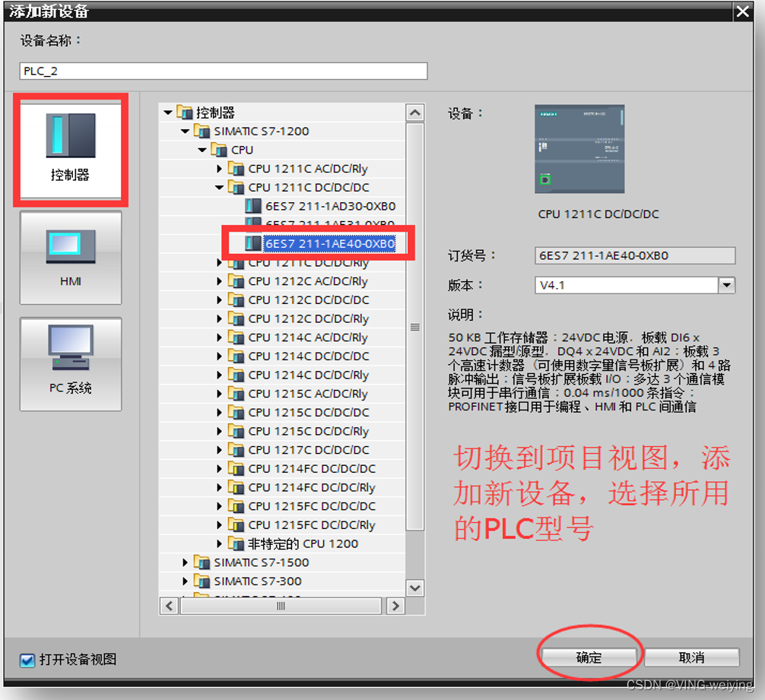Viewport: 765px width, 700px height.
Task: Click folder icon of CPU 1215C AC/DC/Rly
Action: (x=236, y=394)
